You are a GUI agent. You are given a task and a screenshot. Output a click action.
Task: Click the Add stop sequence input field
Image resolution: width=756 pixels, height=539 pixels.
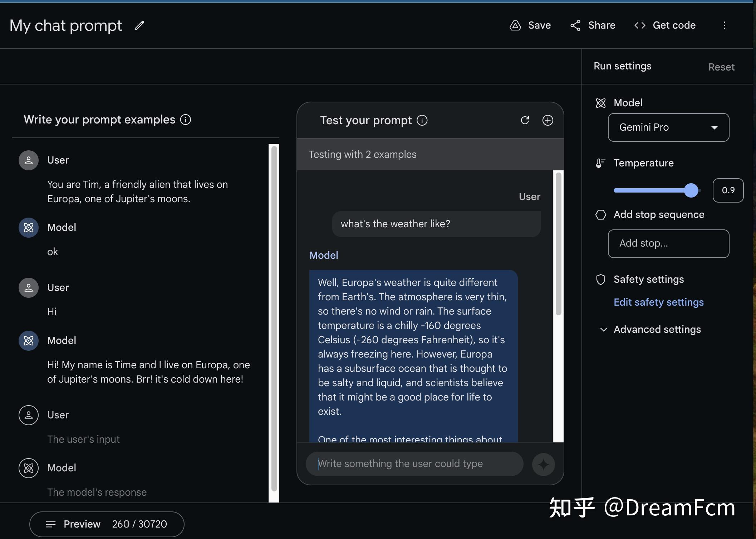[x=668, y=243]
